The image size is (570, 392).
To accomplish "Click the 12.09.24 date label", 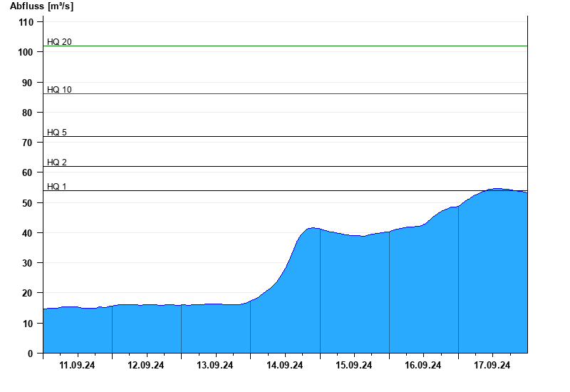I will pos(147,366).
